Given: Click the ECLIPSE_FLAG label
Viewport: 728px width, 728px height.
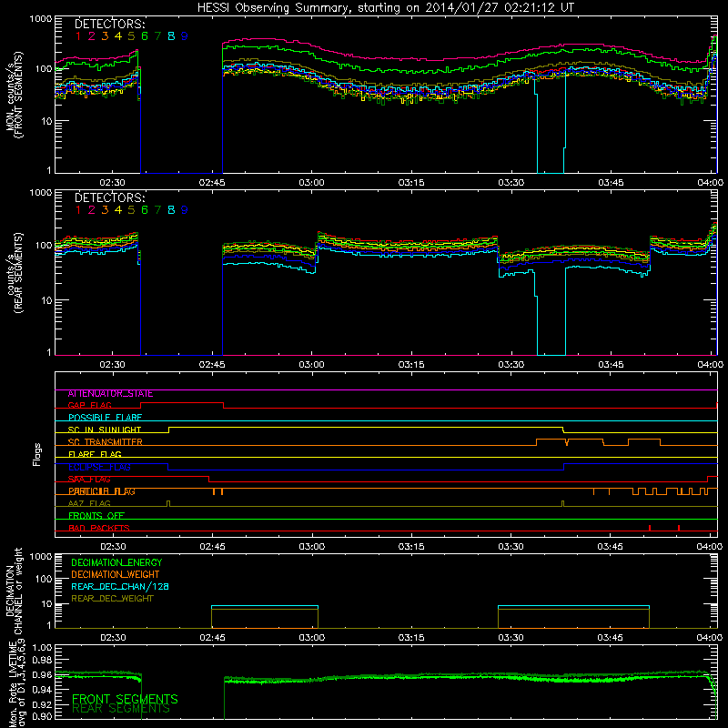Looking at the screenshot, I should pyautogui.click(x=100, y=467).
